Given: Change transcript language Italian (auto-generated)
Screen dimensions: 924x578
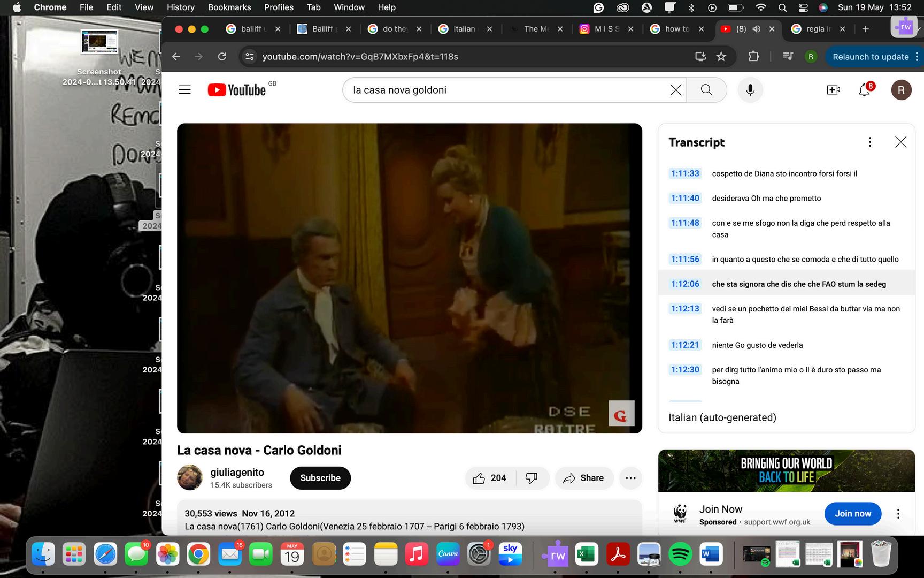Looking at the screenshot, I should pyautogui.click(x=722, y=417).
